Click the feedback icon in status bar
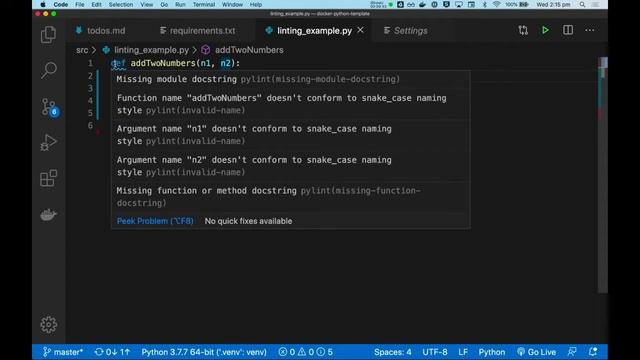The width and height of the screenshot is (640, 360). tap(572, 352)
